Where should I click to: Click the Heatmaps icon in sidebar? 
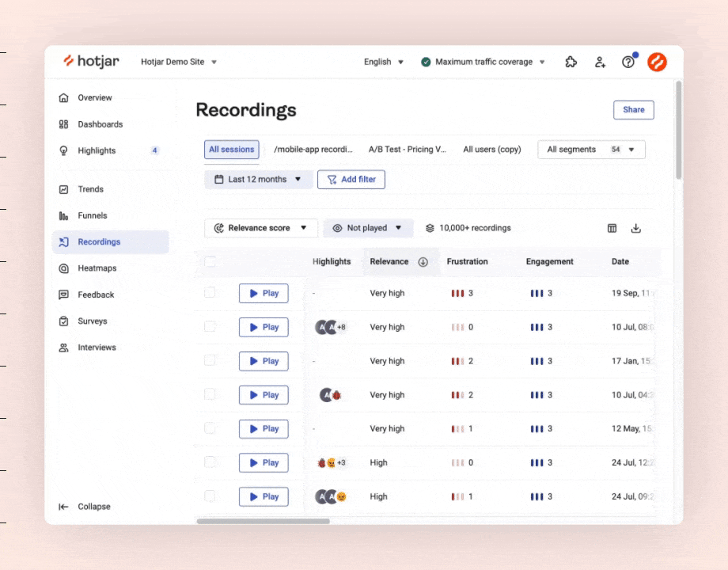tap(63, 268)
